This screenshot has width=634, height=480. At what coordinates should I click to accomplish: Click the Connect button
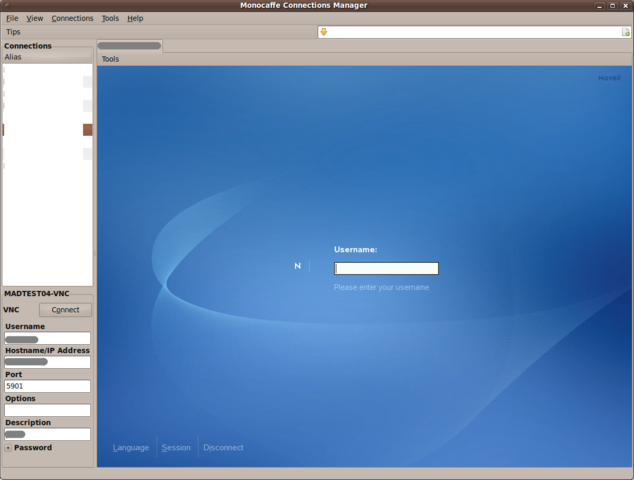(x=65, y=310)
